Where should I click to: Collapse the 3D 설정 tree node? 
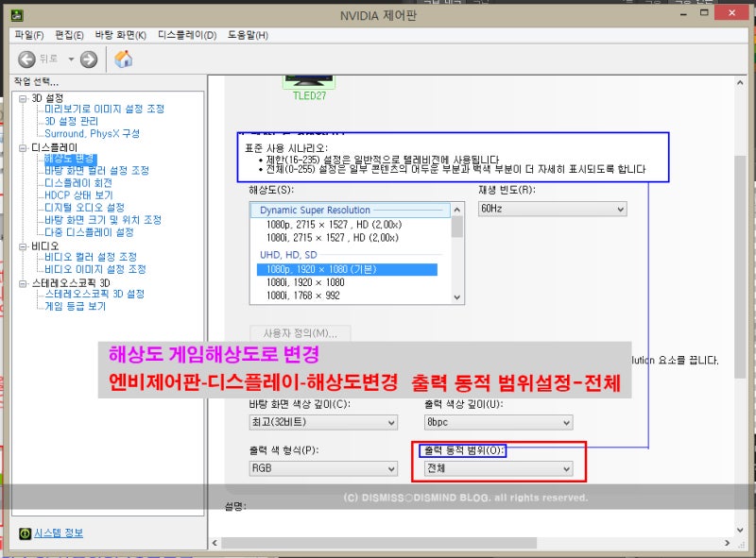(23, 99)
